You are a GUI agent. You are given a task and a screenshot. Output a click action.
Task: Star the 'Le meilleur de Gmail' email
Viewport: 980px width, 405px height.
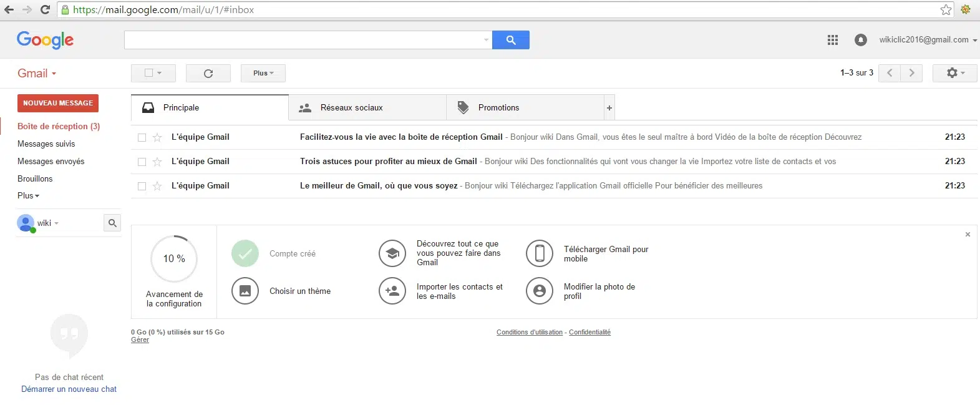157,186
